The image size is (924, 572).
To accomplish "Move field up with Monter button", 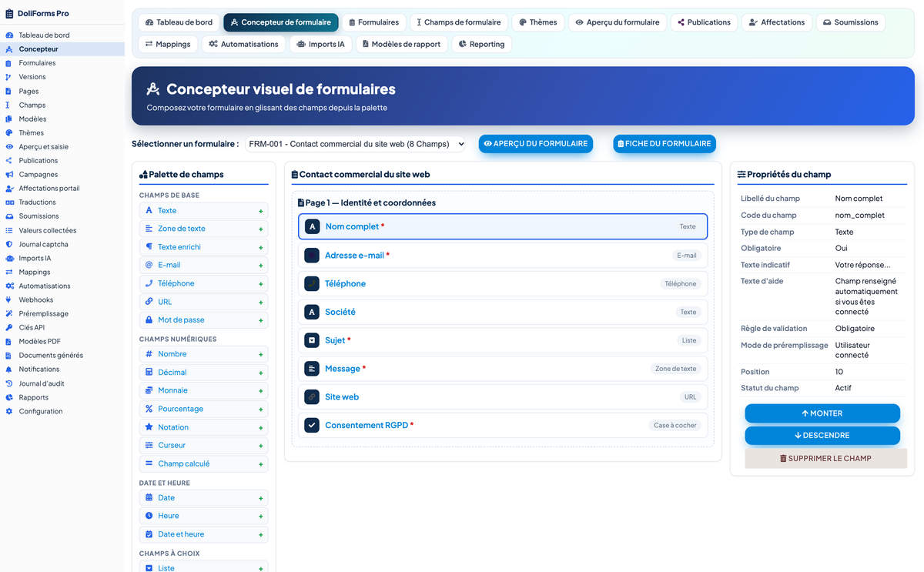I will coord(822,413).
